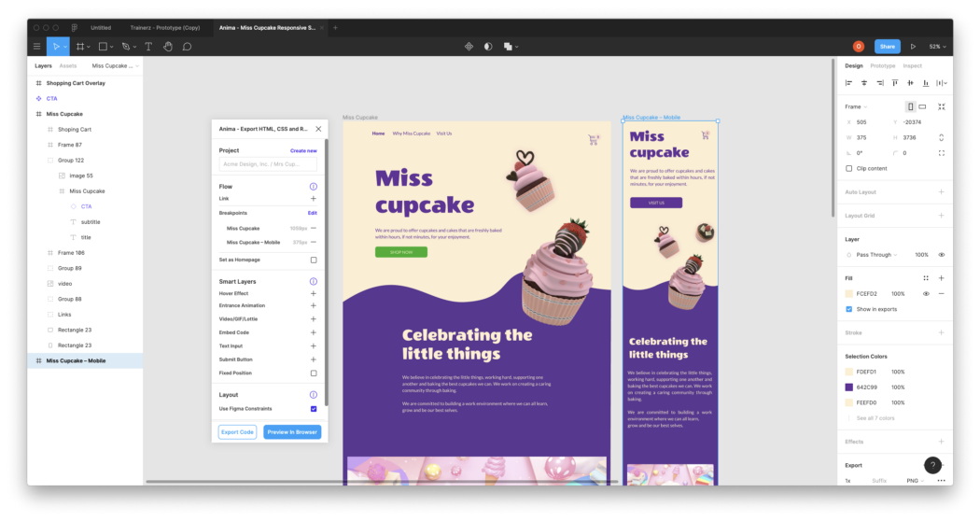The width and height of the screenshot is (980, 521).
Task: Select the Layers tab
Action: coord(43,65)
